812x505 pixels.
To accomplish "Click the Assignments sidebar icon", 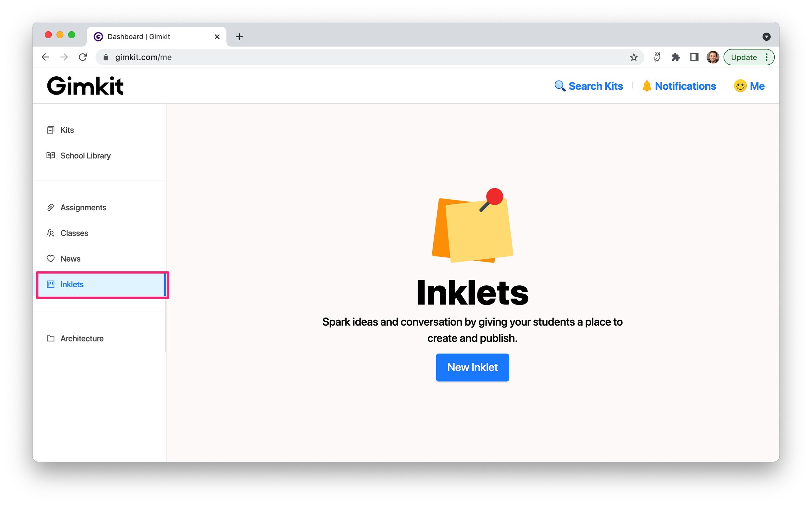I will 51,207.
